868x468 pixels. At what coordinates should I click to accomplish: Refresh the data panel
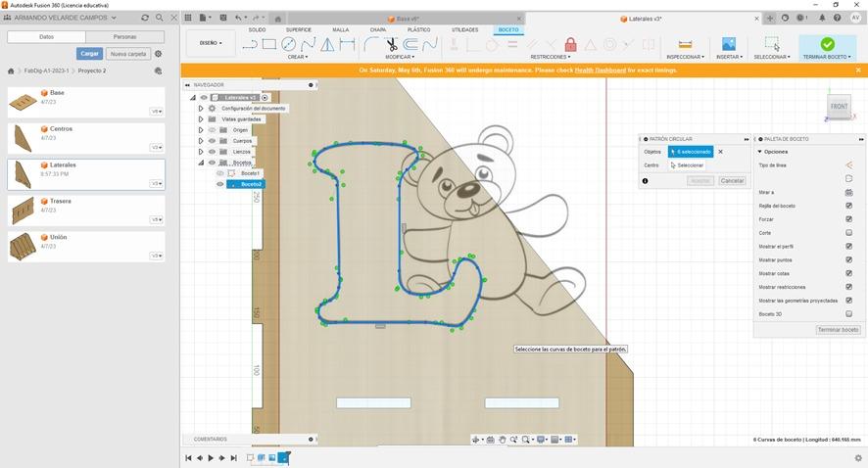click(145, 18)
